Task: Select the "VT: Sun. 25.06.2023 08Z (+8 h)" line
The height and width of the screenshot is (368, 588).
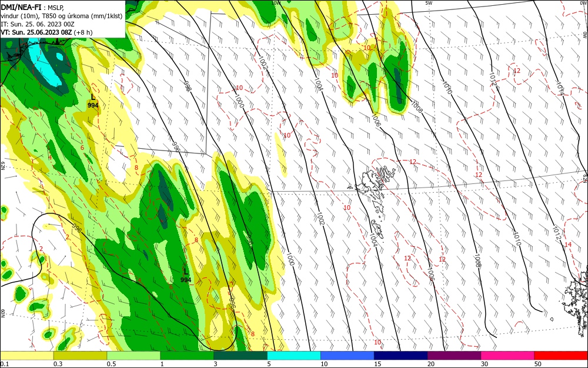Action: 46,32
